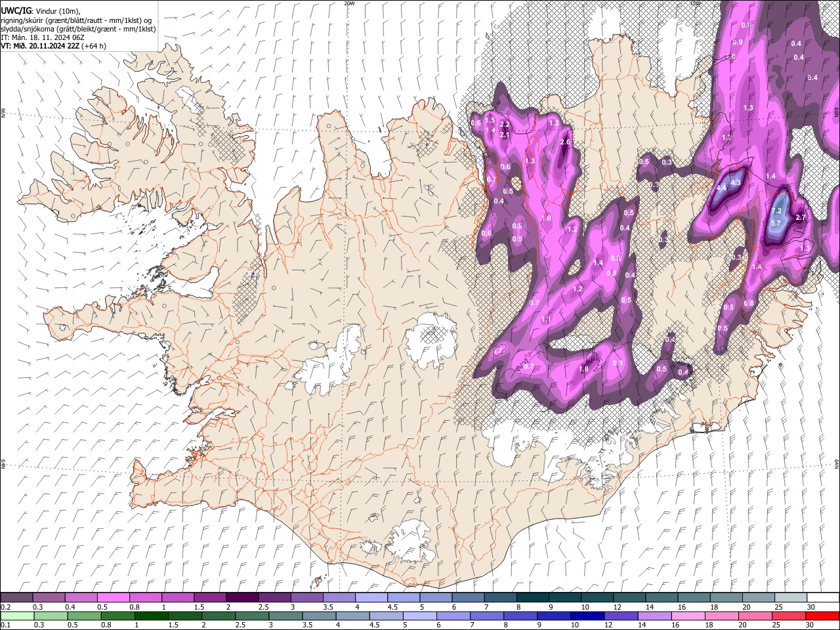Screen dimensions: 840x630
Task: Pick the top-row swatch starting at 0.5
Action: (113, 598)
